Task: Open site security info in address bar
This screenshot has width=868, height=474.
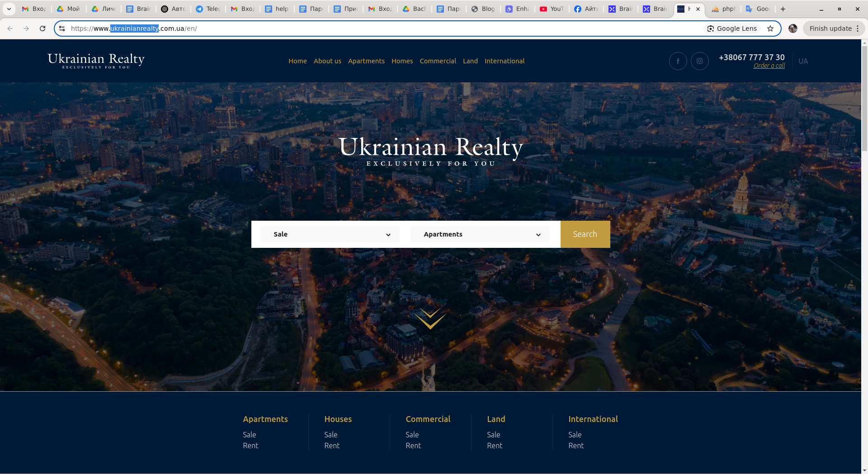Action: (61, 28)
